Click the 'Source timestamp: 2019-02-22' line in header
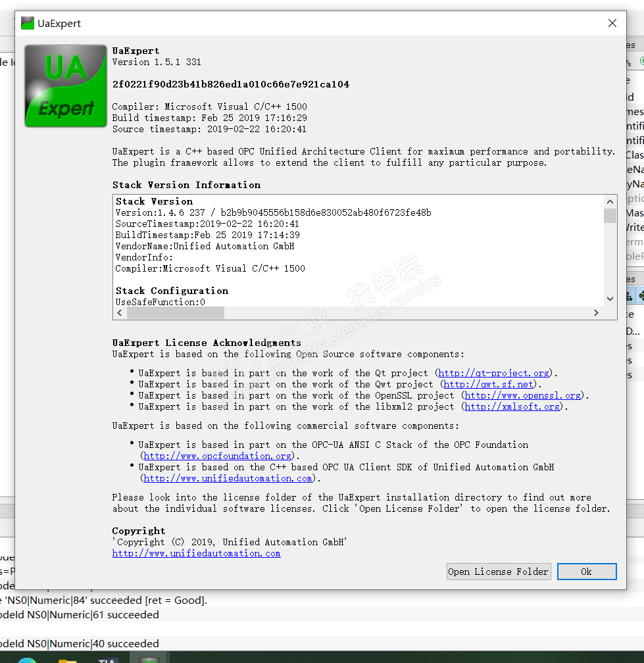644x663 pixels. 209,129
